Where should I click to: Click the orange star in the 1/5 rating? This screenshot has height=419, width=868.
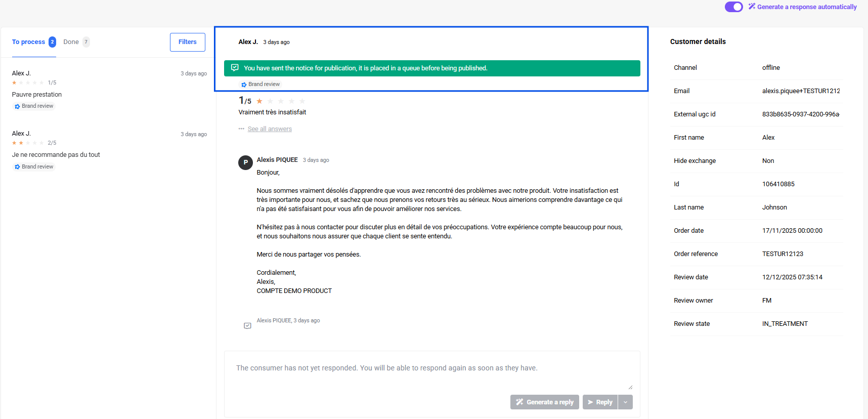[259, 101]
